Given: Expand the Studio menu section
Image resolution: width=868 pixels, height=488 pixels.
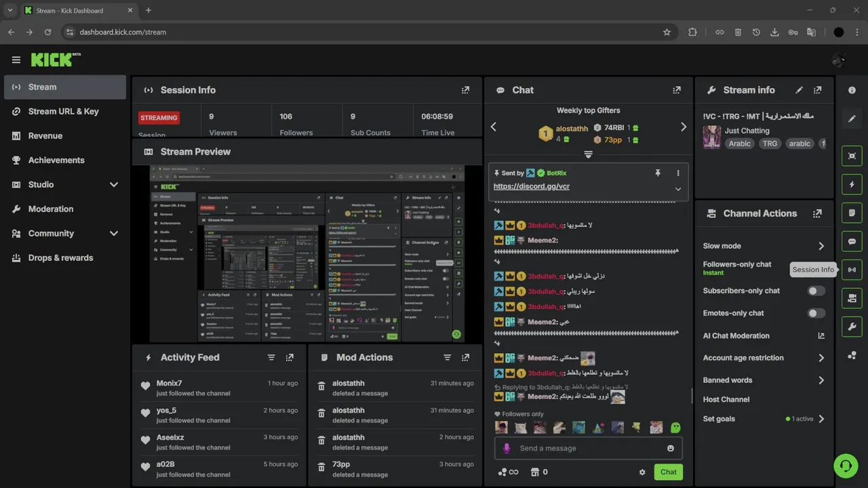Looking at the screenshot, I should tap(114, 184).
